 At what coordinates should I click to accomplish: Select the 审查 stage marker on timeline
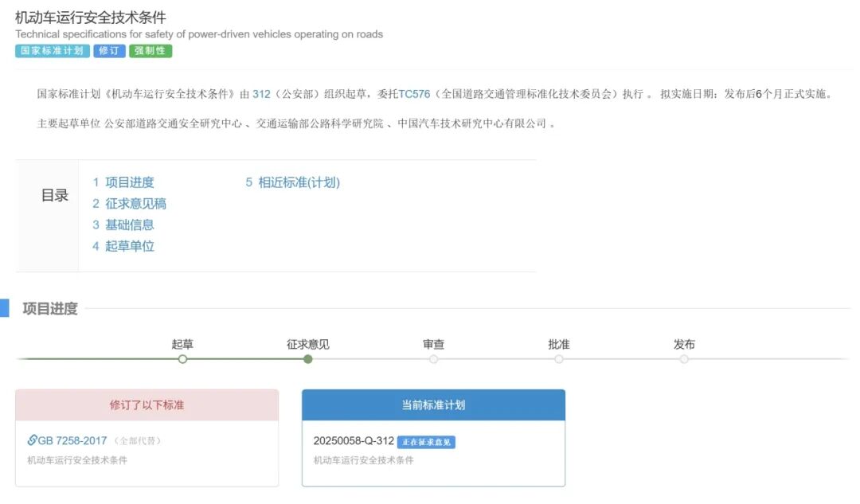pos(434,359)
